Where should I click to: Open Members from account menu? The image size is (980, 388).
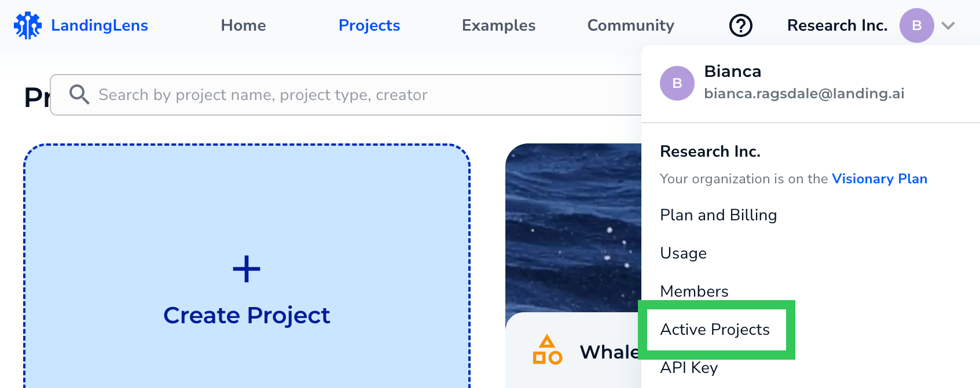click(694, 291)
